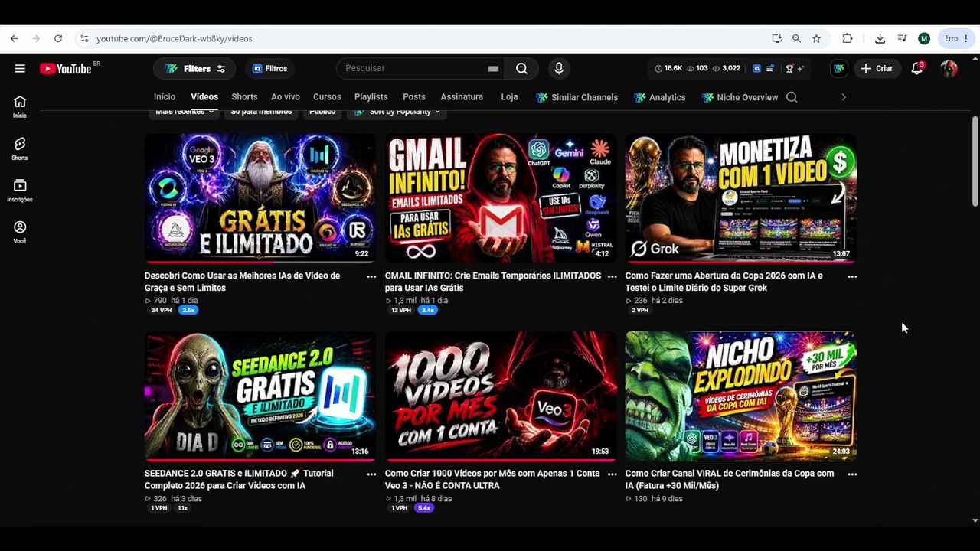Open Shorts in the left sidebar
Image resolution: width=980 pixels, height=551 pixels.
click(20, 148)
